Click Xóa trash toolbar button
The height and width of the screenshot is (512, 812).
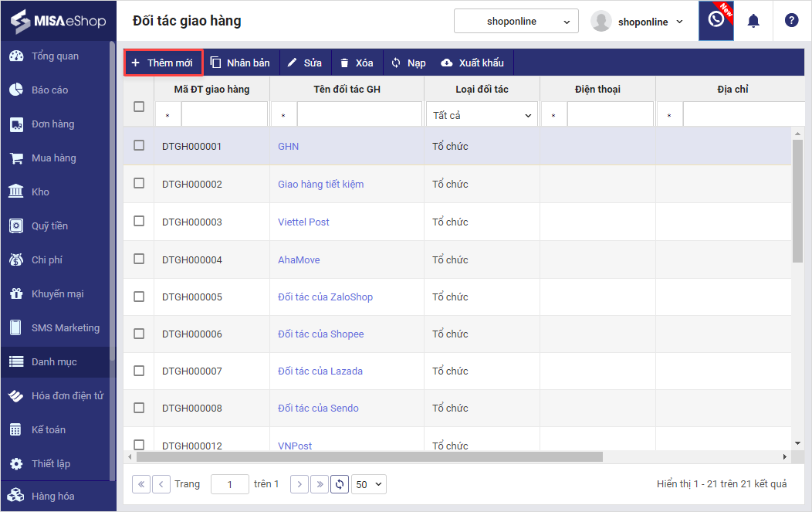click(x=356, y=63)
